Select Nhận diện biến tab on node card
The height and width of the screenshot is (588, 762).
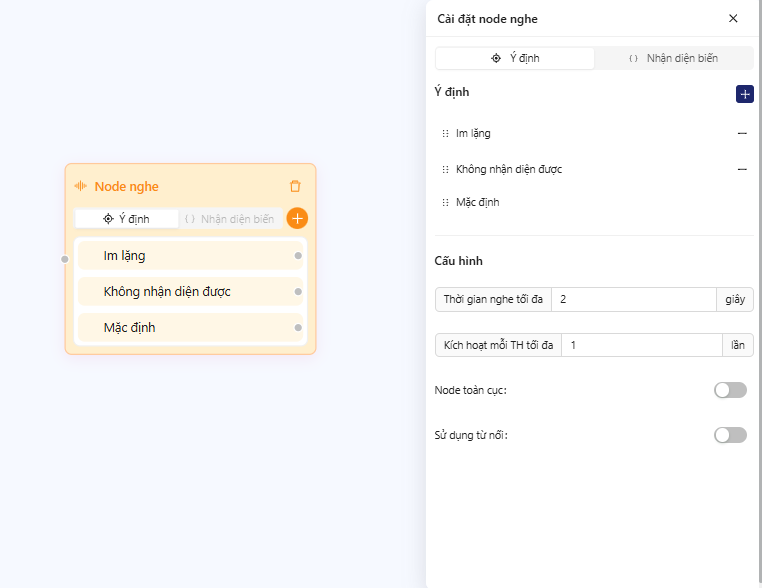[x=230, y=219]
